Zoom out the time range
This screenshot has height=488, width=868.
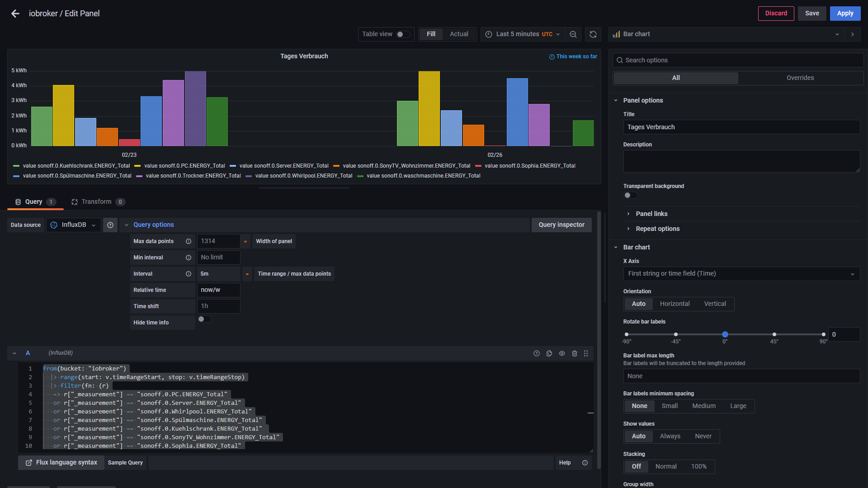pyautogui.click(x=573, y=34)
